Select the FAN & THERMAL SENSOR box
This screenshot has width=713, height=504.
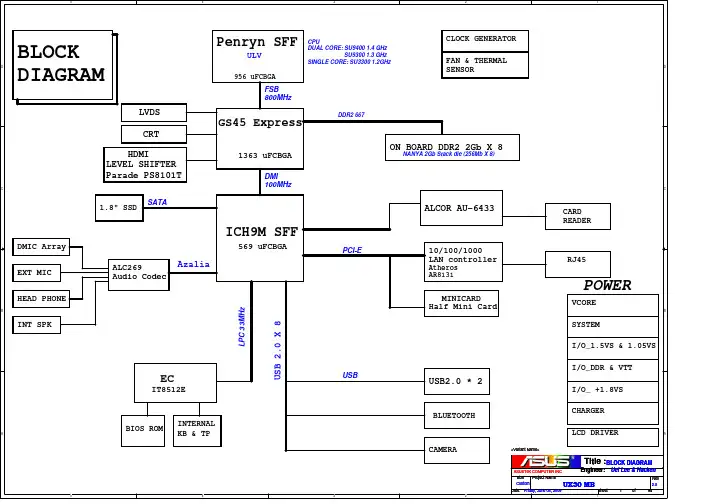click(x=485, y=65)
